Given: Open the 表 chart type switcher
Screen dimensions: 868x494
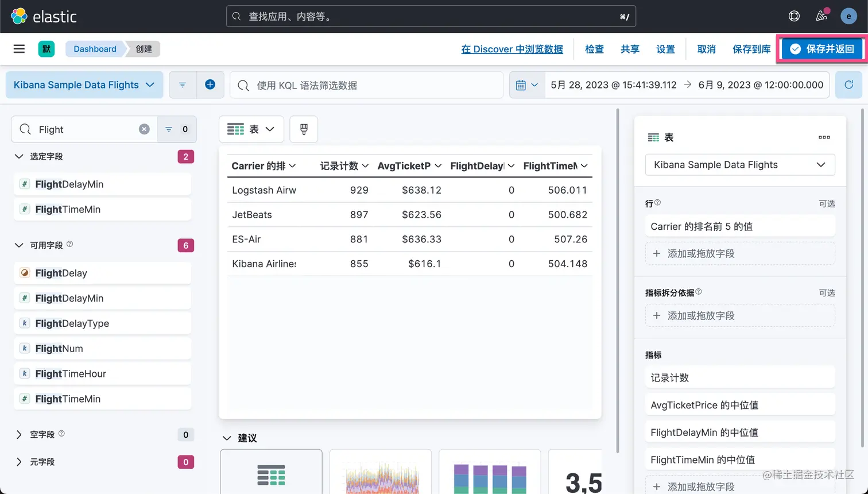Looking at the screenshot, I should tap(251, 129).
